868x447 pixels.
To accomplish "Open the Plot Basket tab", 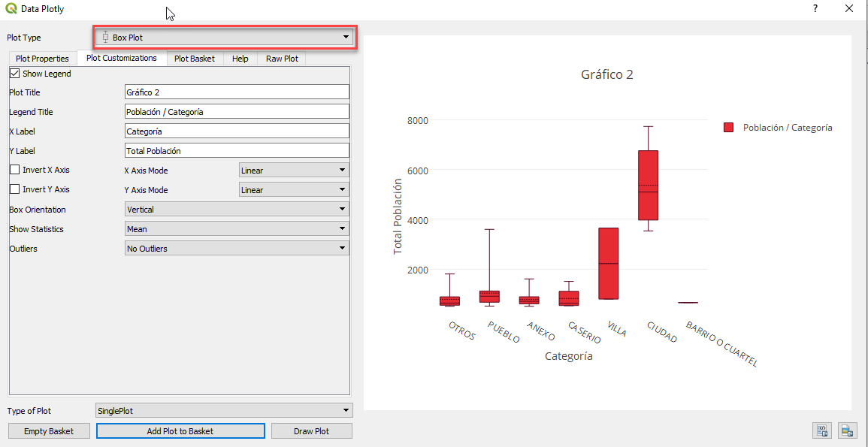I will tap(195, 58).
